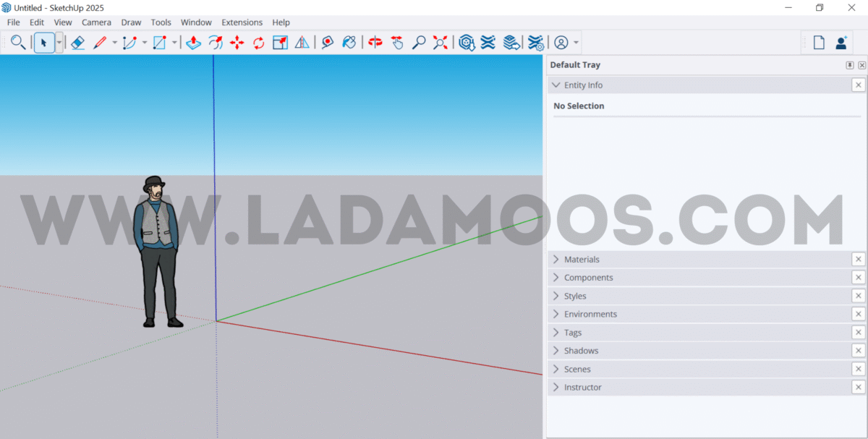The height and width of the screenshot is (439, 868).
Task: Pin the Default Tray auto-hide toggle
Action: [850, 65]
